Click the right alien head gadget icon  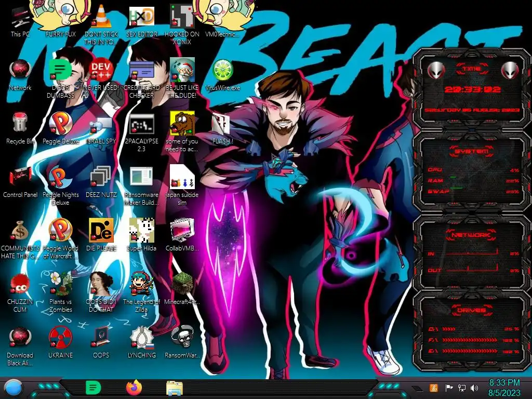[x=510, y=70]
